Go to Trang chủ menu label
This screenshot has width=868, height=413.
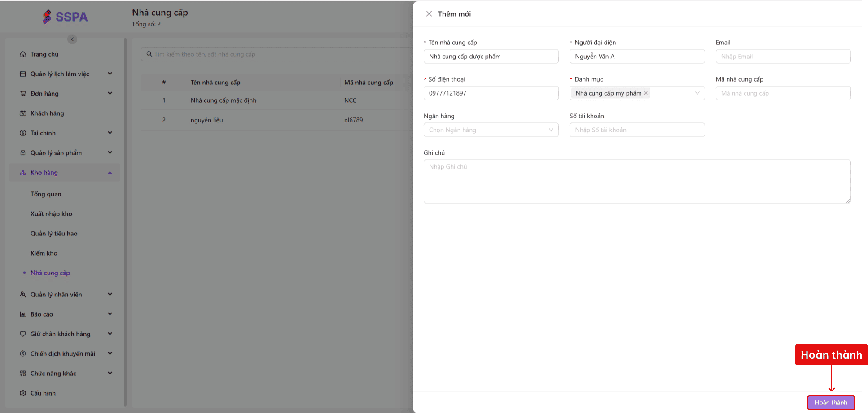[44, 54]
